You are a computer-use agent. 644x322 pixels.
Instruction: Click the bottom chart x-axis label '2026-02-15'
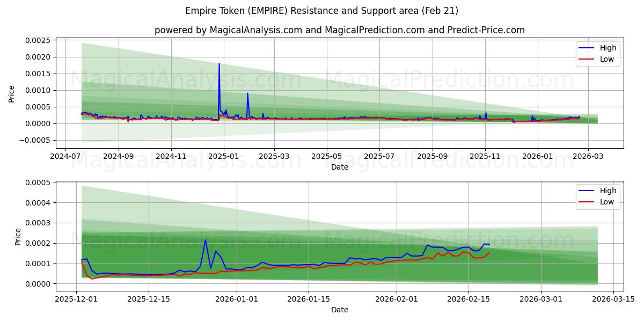[x=469, y=298]
